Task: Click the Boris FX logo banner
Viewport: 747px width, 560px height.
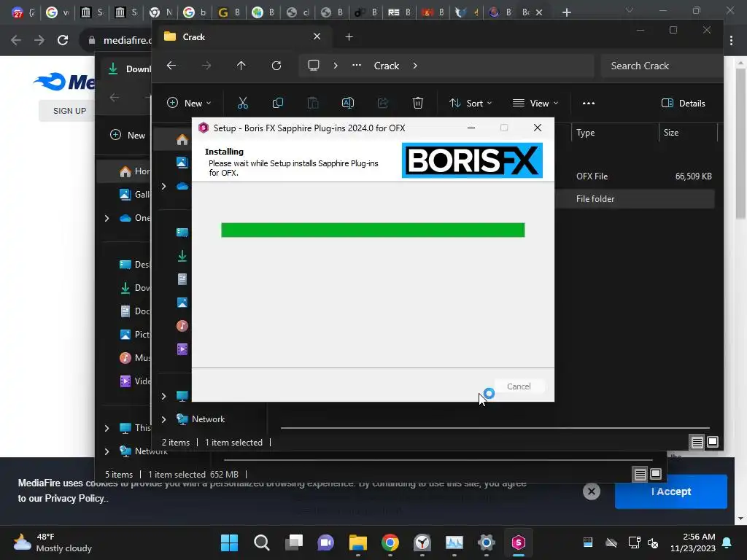Action: (472, 160)
